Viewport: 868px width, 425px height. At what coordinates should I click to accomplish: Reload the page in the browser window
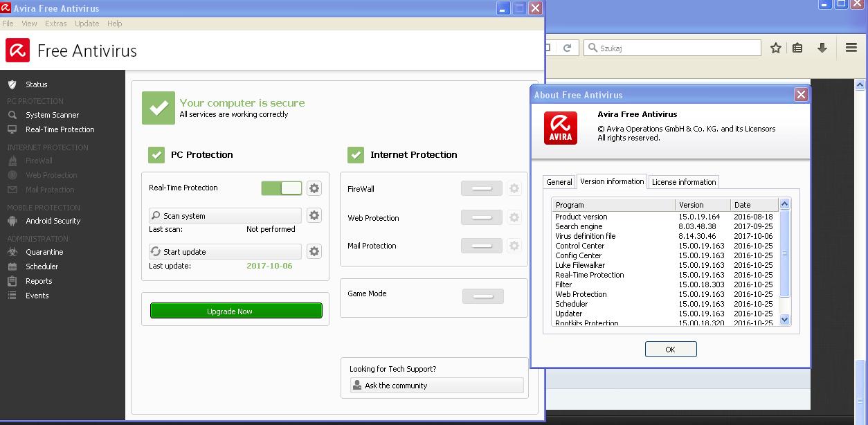(x=567, y=48)
